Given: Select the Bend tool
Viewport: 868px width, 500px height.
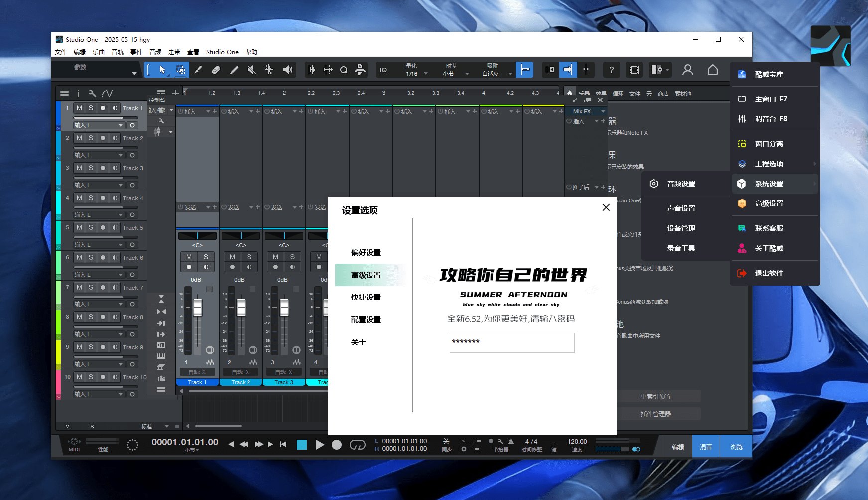Looking at the screenshot, I should [269, 70].
